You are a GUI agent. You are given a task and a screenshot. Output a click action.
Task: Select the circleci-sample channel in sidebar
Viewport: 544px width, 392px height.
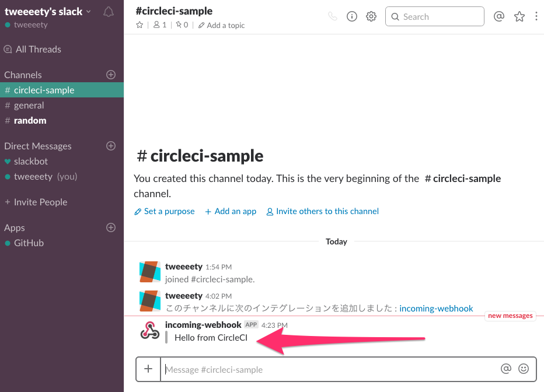pyautogui.click(x=62, y=90)
